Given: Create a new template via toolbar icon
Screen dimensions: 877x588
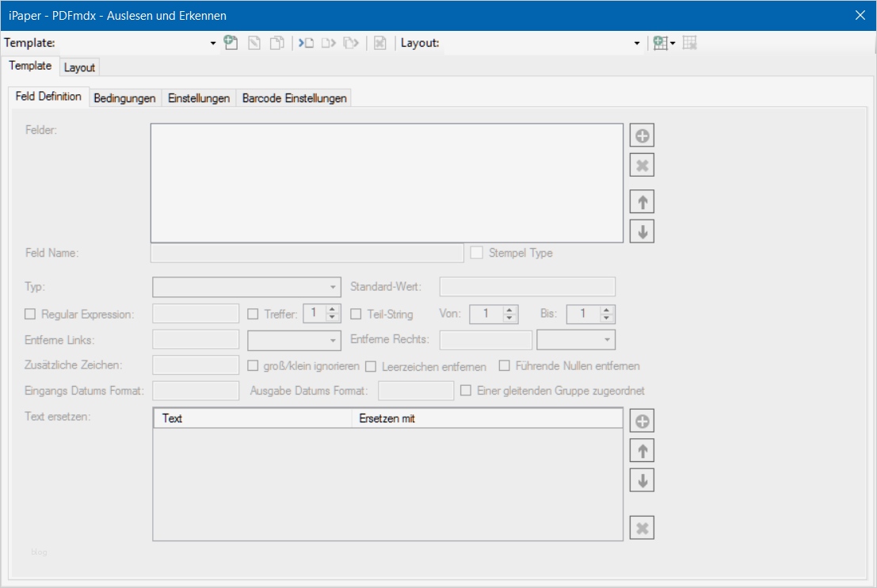Looking at the screenshot, I should (x=231, y=43).
